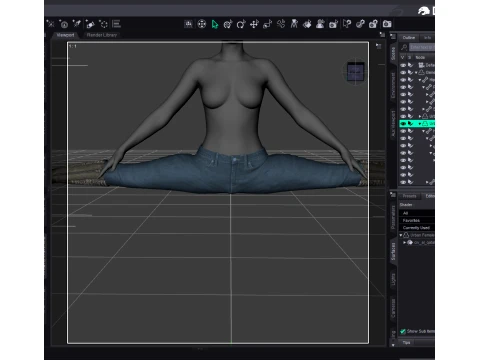Image resolution: width=480 pixels, height=360 pixels.
Task: Click the scene search magnifier icon
Action: (x=404, y=47)
